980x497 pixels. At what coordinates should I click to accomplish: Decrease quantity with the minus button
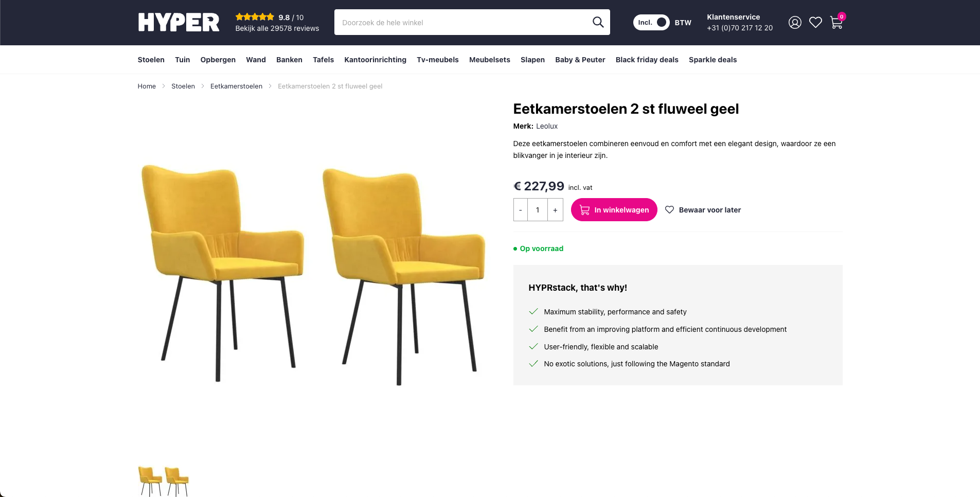pyautogui.click(x=521, y=210)
